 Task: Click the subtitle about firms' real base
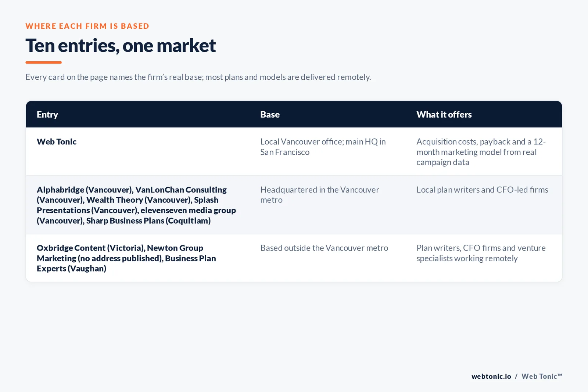point(198,77)
